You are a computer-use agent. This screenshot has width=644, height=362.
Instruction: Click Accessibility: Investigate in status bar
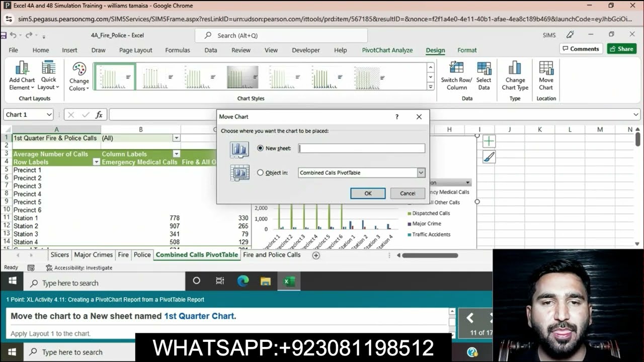(x=79, y=268)
